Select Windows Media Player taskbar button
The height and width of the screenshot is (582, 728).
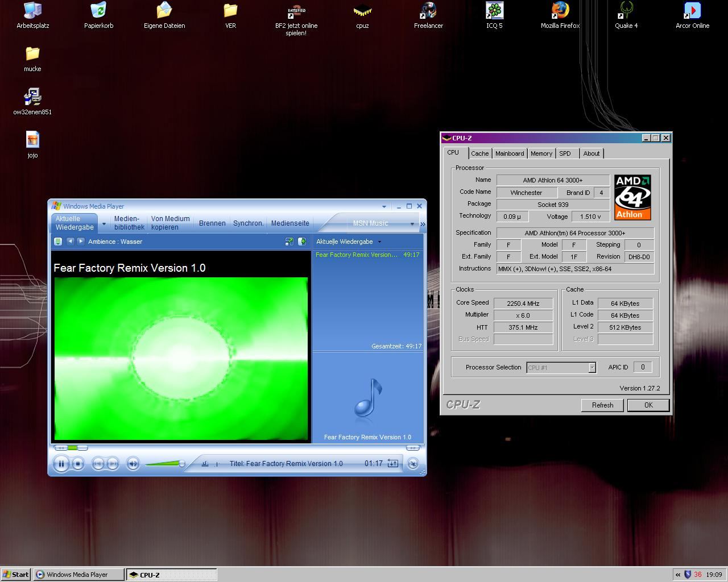click(78, 575)
